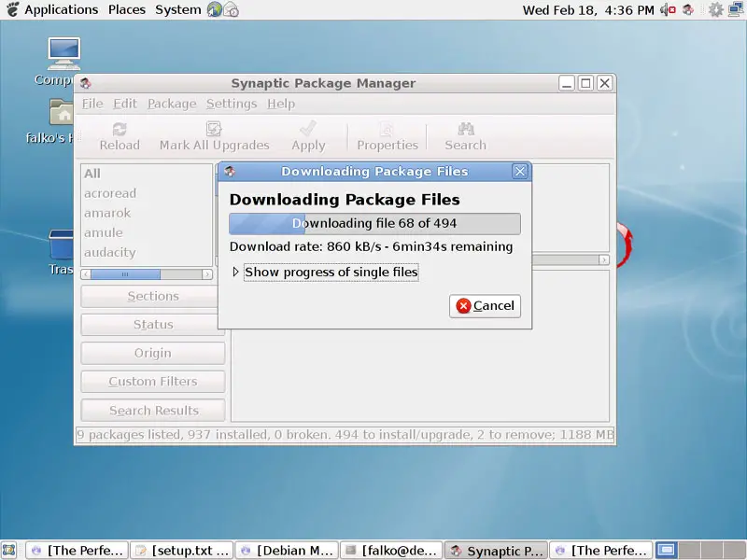Screen dimensions: 747x560
Task: Open the Computer desktop icon
Action: 63,54
